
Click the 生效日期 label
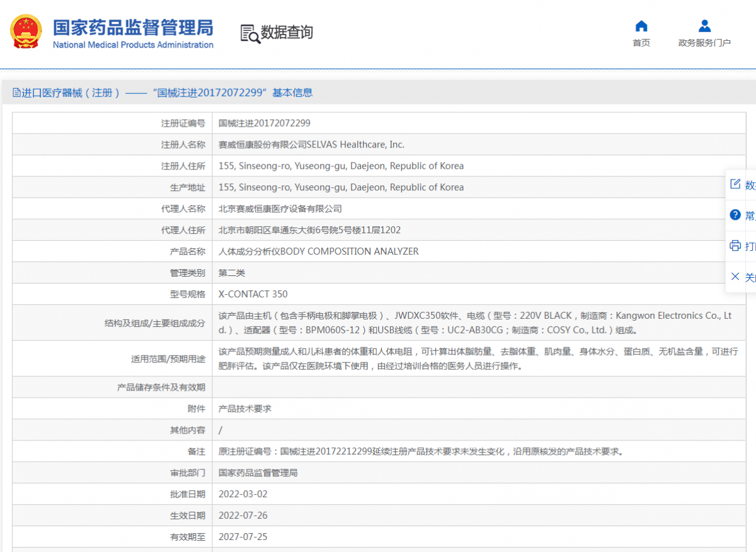tap(188, 515)
